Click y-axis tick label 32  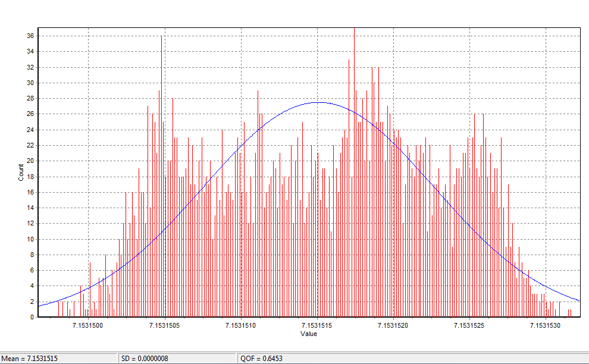coord(30,67)
